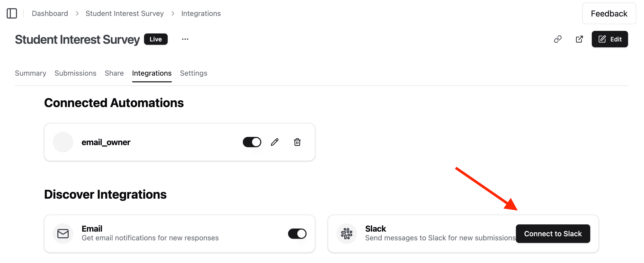644x263 pixels.
Task: Click the Slack logo icon
Action: pos(346,234)
